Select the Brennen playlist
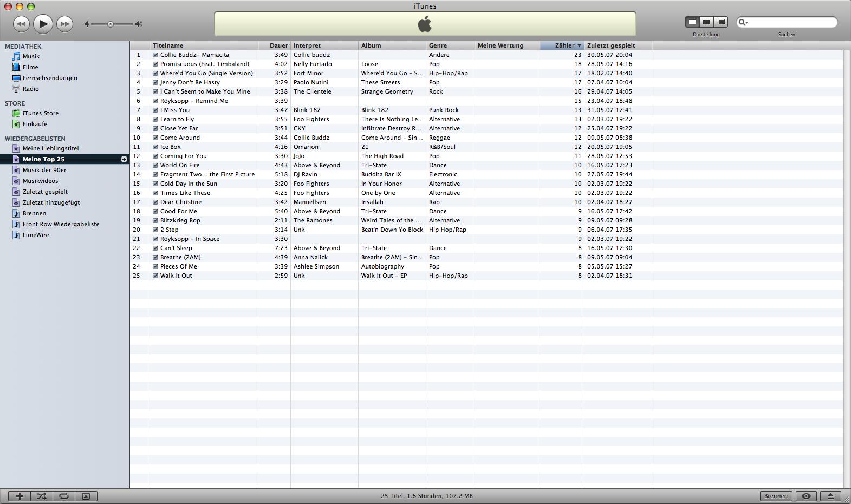Image resolution: width=851 pixels, height=504 pixels. pyautogui.click(x=34, y=213)
